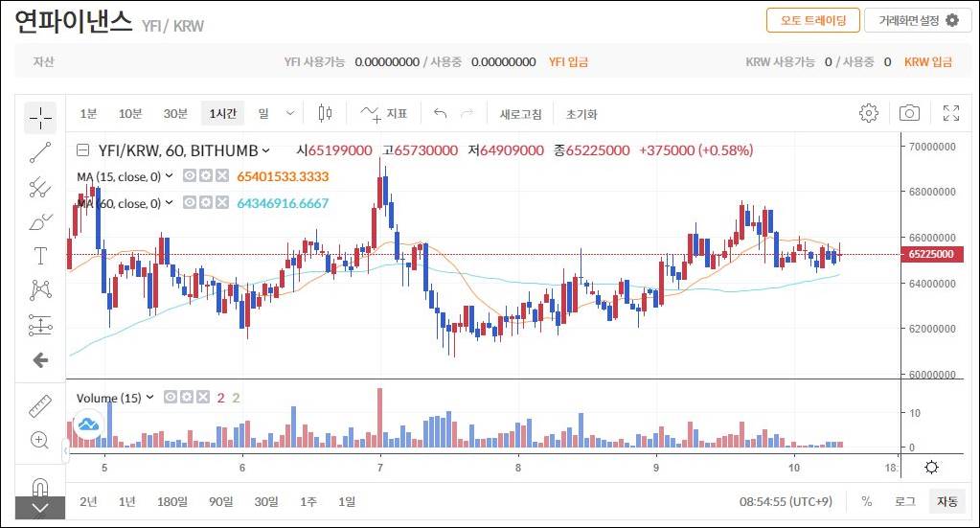The width and height of the screenshot is (980, 528).
Task: Set chart range to 30일
Action: tap(266, 501)
